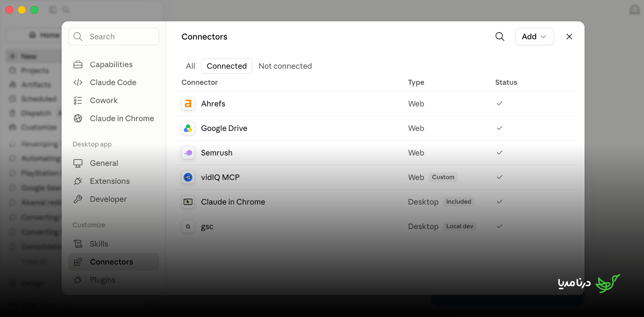Click the Status column header
This screenshot has width=644, height=317.
point(506,82)
